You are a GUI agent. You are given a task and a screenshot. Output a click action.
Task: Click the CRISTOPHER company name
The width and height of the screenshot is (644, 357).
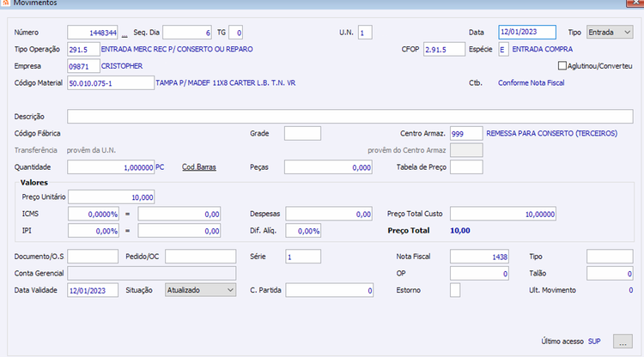(x=122, y=66)
